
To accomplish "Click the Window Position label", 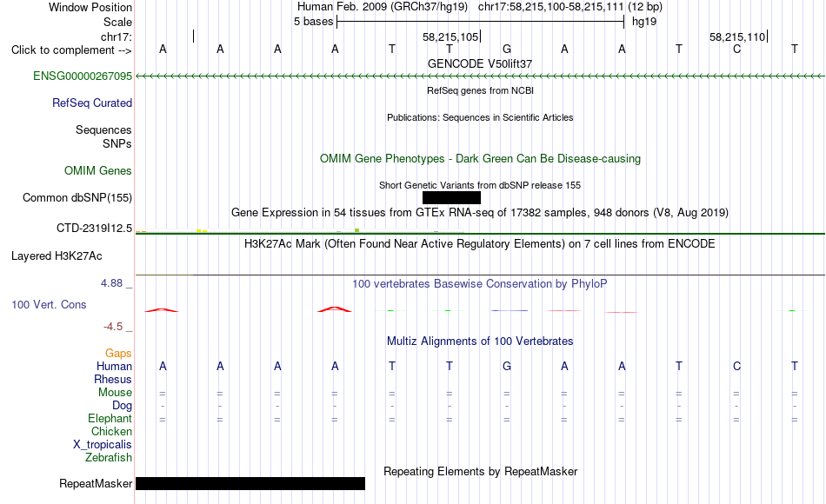I will pyautogui.click(x=90, y=8).
